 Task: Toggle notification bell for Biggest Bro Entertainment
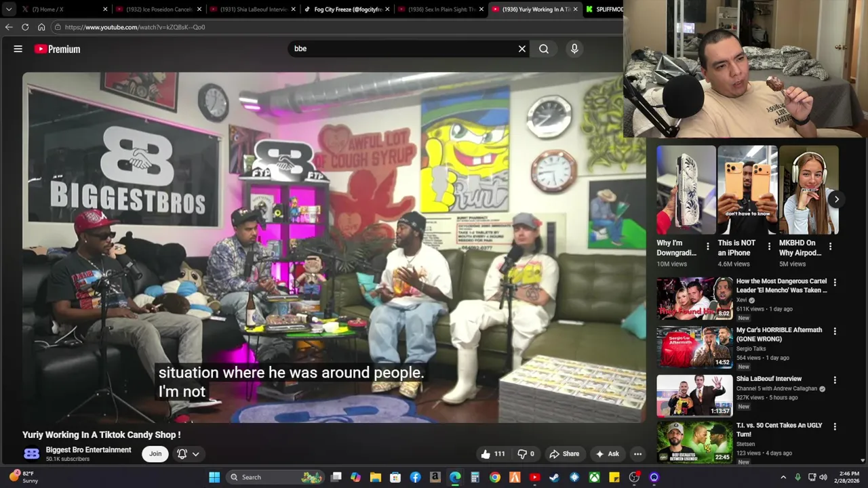pos(182,454)
